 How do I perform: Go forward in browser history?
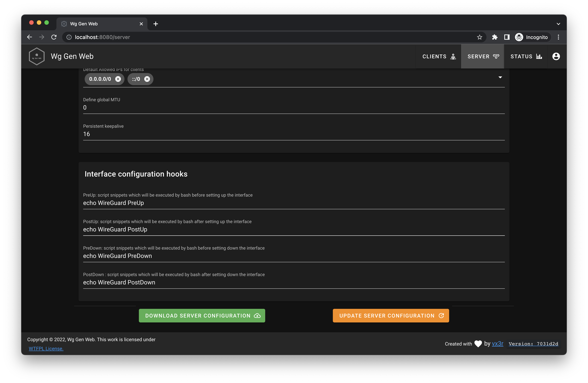41,37
